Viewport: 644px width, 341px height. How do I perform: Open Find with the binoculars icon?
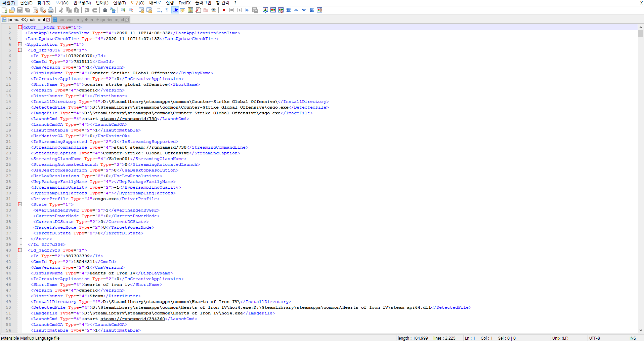tap(105, 10)
